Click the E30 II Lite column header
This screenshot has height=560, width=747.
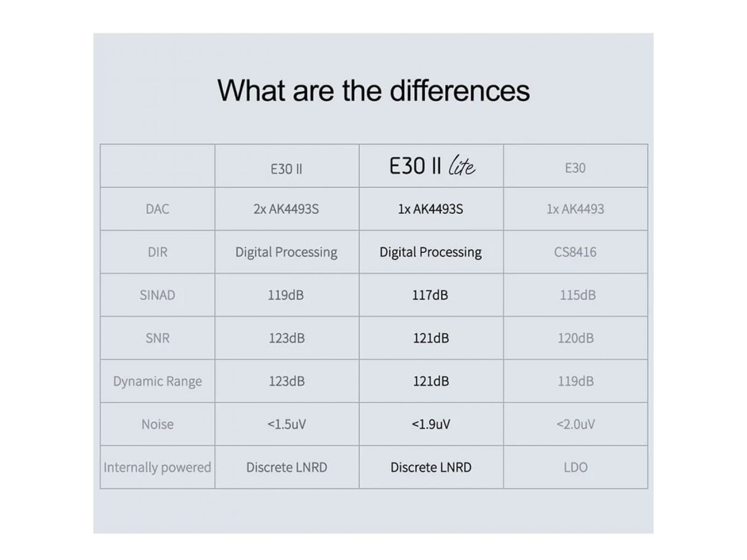431,166
